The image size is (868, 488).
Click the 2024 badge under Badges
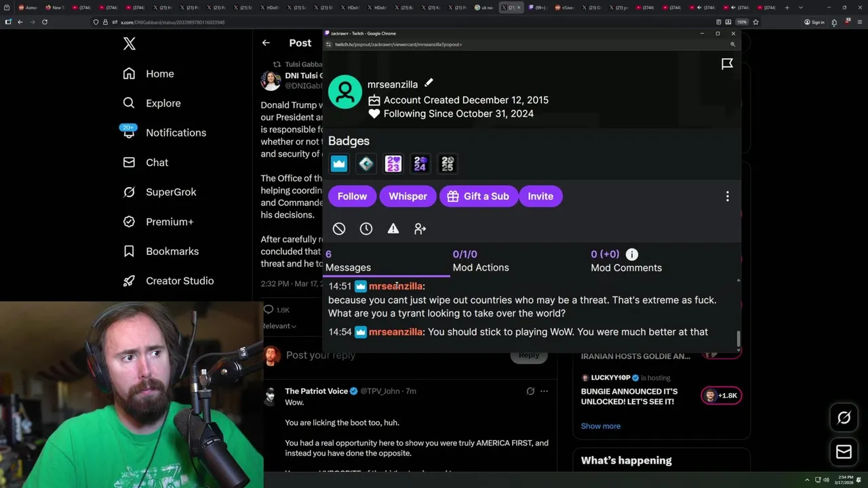coord(420,163)
